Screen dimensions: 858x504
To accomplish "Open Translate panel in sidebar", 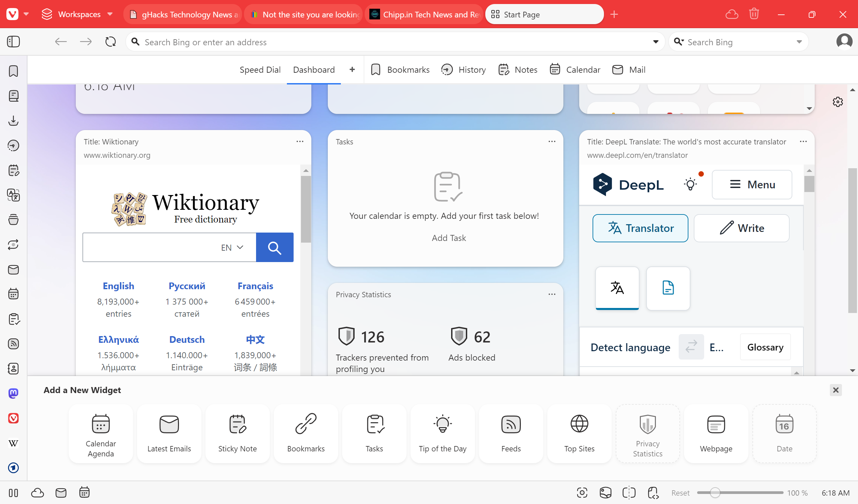I will (13, 195).
